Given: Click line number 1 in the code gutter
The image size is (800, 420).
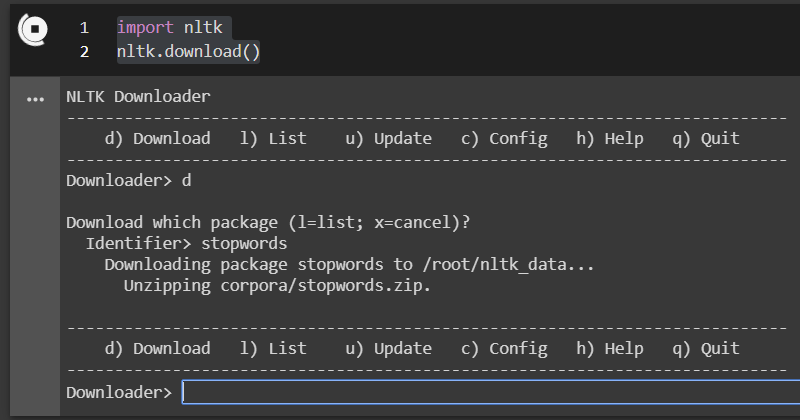Looking at the screenshot, I should 85,28.
